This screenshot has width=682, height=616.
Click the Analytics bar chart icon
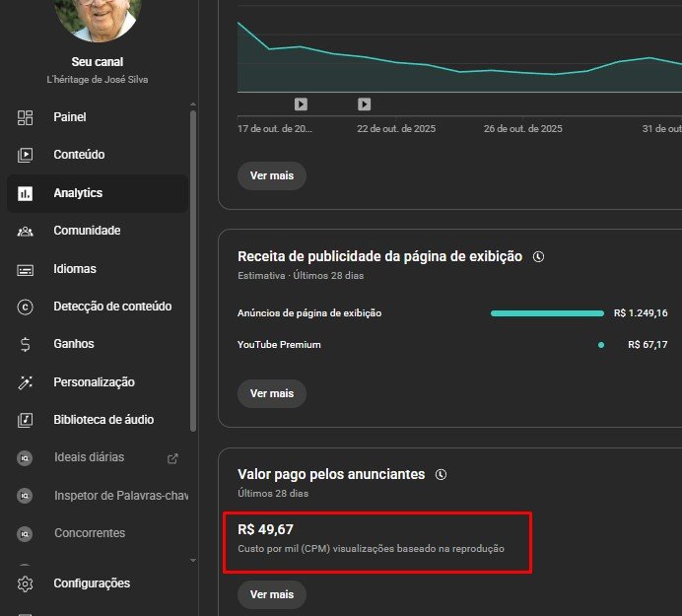(25, 193)
